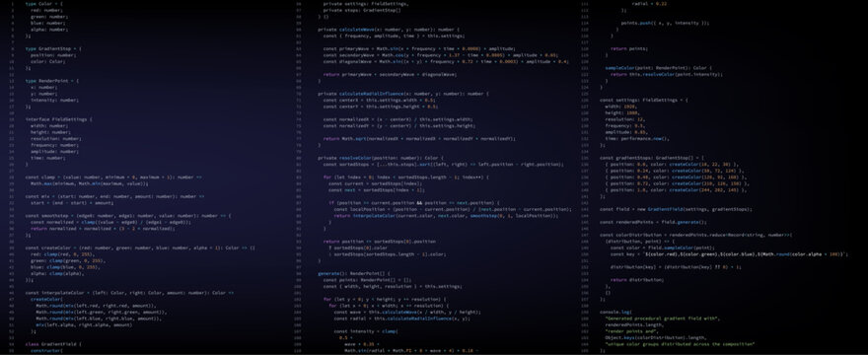Image resolution: width=868 pixels, height=355 pixels.
Task: Click the 'const renderedPoints = field.generate();' line
Action: [653, 222]
